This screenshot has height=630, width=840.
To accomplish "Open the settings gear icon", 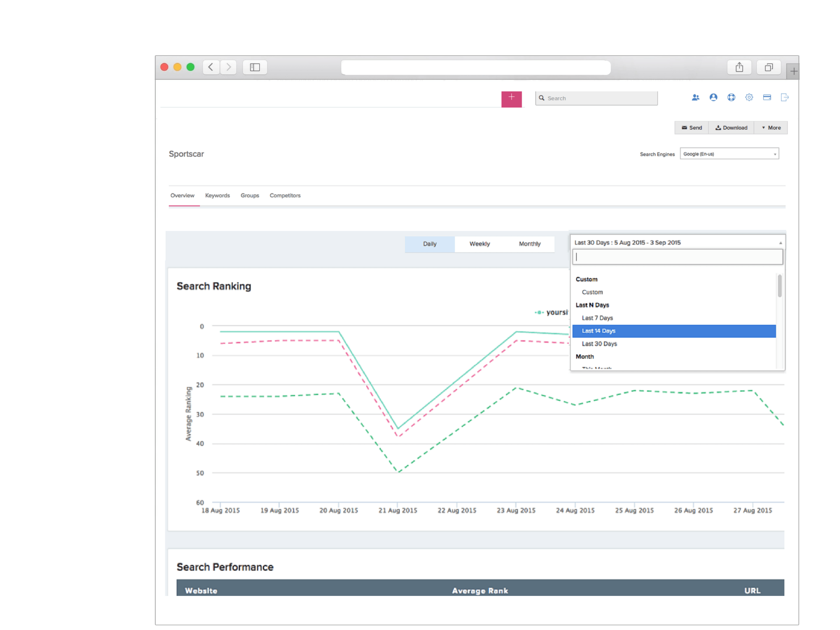I will click(749, 98).
